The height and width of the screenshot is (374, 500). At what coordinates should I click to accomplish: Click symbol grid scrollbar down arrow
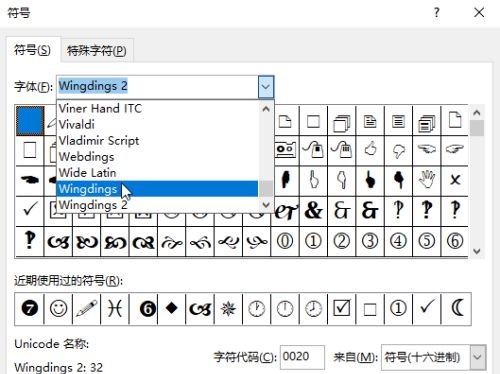pyautogui.click(x=477, y=251)
